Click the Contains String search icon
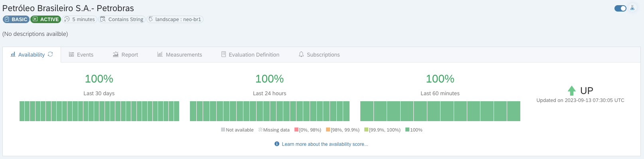This screenshot has height=159, width=644. click(x=103, y=19)
